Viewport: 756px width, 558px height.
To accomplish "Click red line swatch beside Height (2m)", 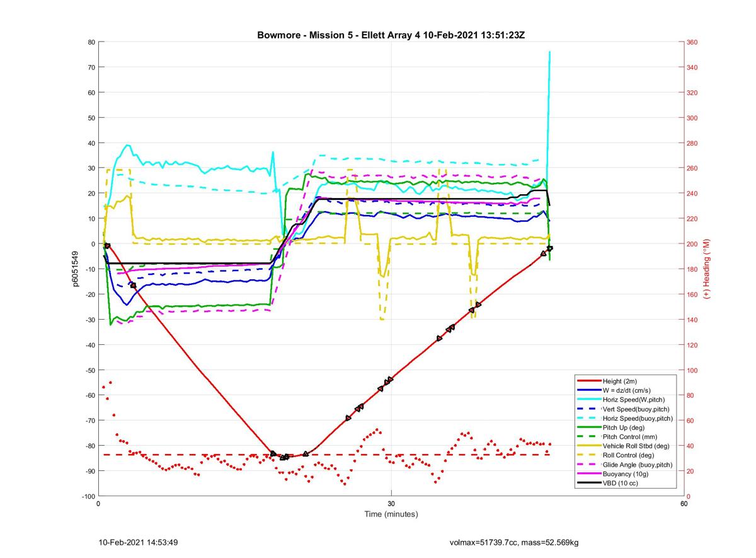I will 588,381.
